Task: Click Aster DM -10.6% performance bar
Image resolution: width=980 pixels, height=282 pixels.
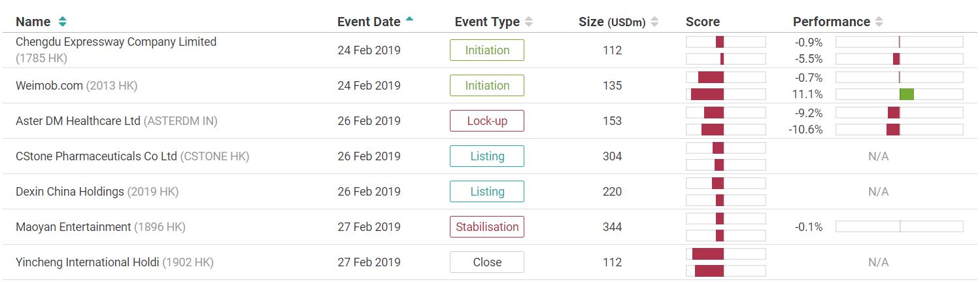Action: pos(893,130)
